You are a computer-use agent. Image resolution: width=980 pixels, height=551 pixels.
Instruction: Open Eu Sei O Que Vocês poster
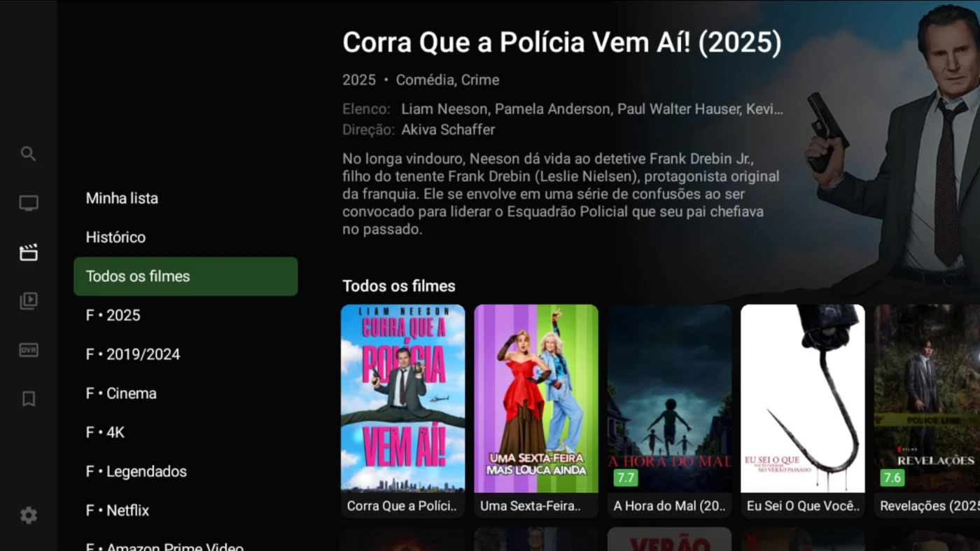[803, 410]
